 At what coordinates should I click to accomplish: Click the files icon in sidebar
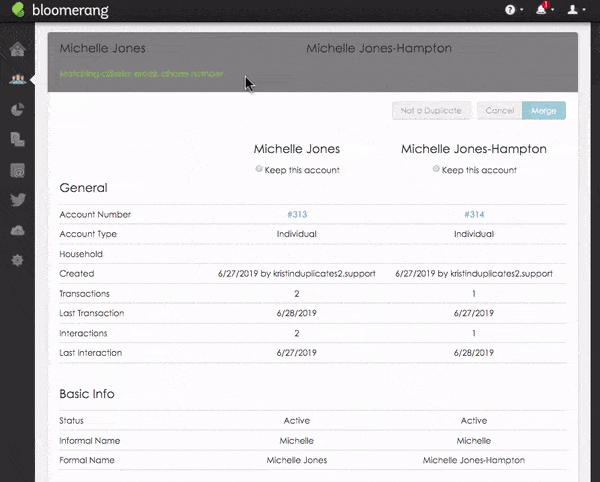16,140
